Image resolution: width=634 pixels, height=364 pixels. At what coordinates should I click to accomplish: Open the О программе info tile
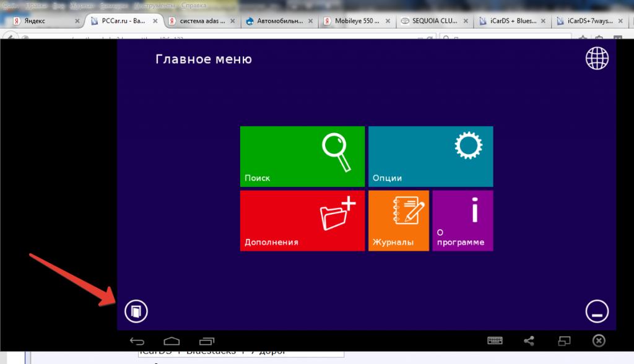point(462,220)
